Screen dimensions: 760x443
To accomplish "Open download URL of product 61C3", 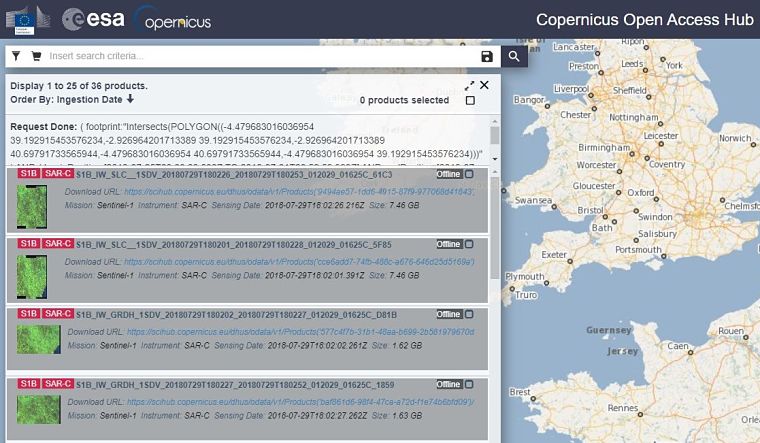I will (299, 191).
